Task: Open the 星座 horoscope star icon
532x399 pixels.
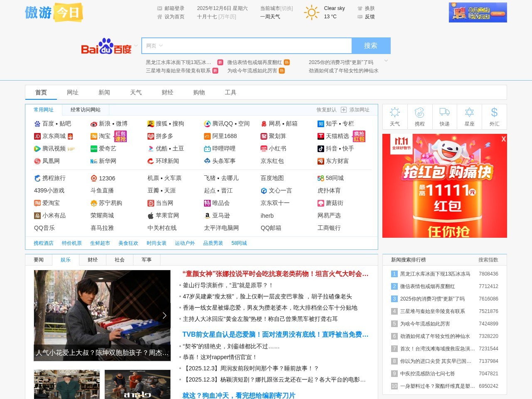Action: pos(469,112)
